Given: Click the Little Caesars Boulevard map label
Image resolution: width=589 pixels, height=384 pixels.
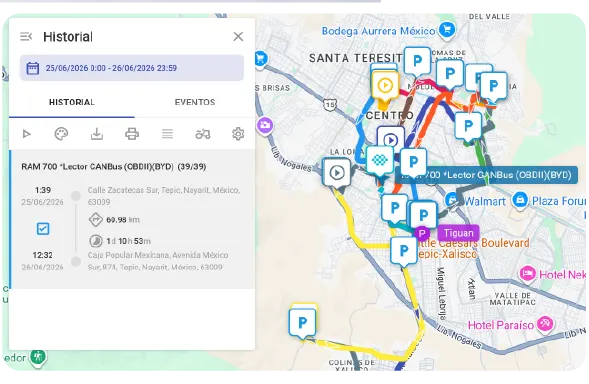Looking at the screenshot, I should click(x=473, y=248).
